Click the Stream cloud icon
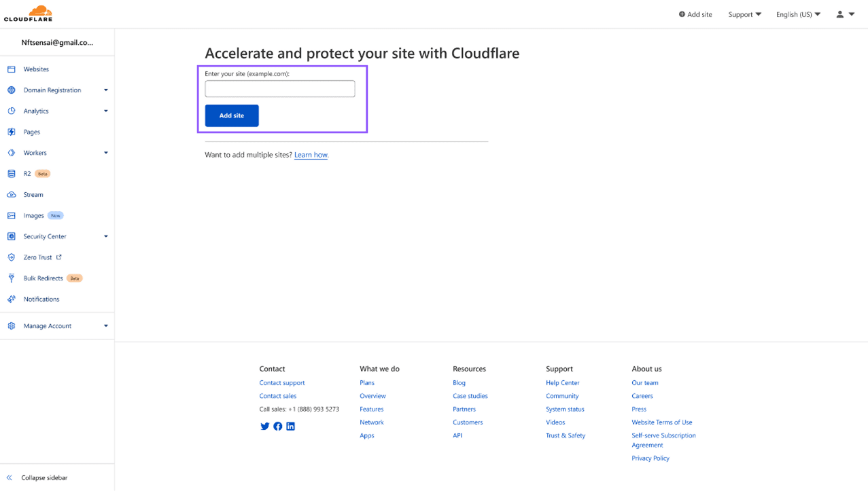This screenshot has height=491, width=868. [11, 195]
